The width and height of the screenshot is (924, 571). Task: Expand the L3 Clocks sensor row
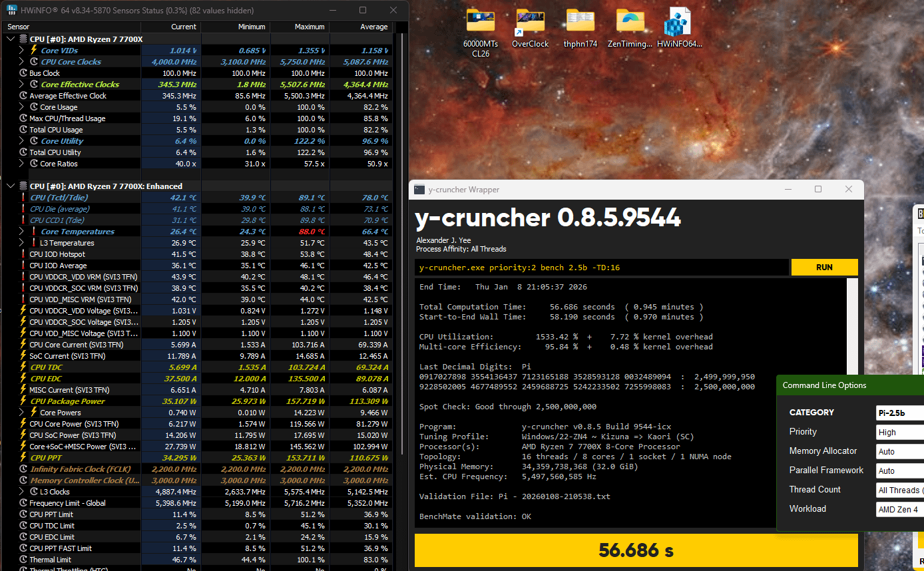pos(21,492)
